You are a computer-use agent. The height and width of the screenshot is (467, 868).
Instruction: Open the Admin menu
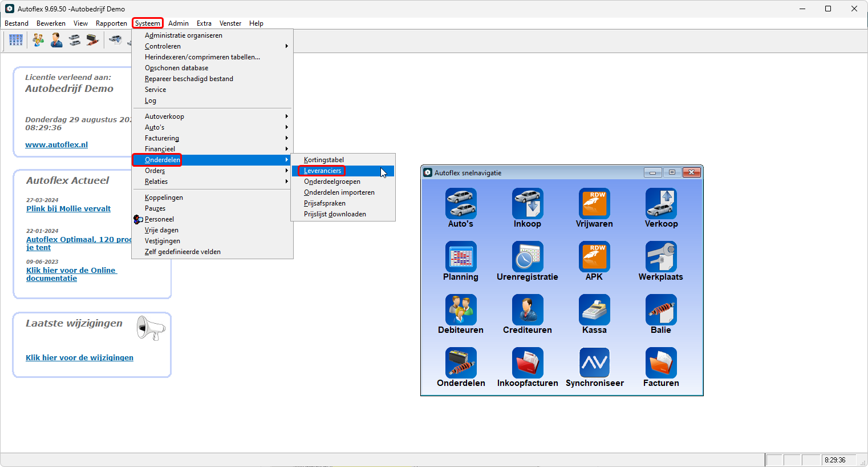179,23
